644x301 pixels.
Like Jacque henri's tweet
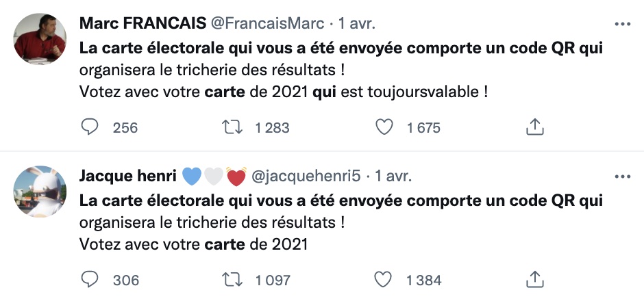(386, 279)
